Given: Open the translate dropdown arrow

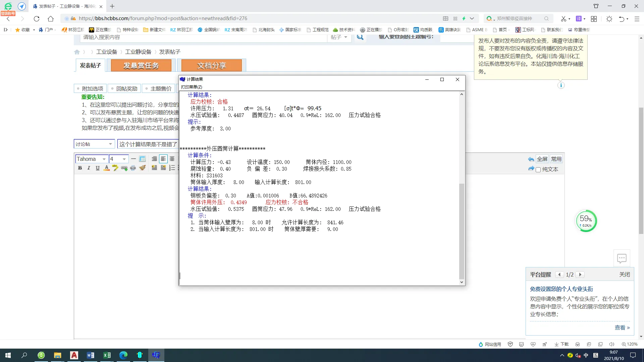Looking at the screenshot, I should tap(585, 19).
